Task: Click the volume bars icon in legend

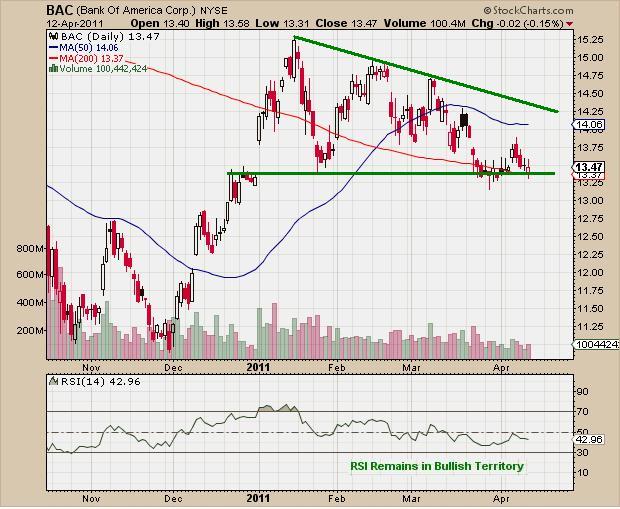Action: 53,69
